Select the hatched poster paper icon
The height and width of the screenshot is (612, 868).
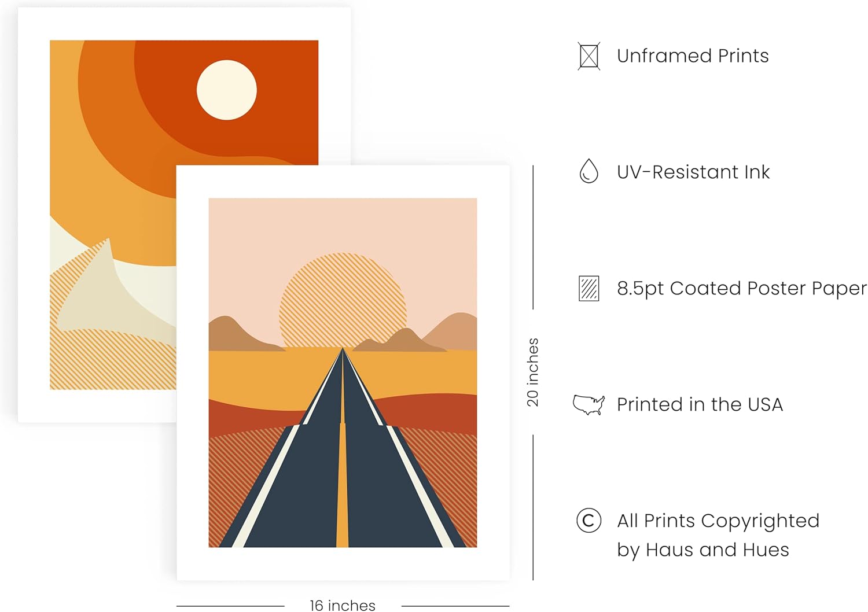click(x=589, y=288)
